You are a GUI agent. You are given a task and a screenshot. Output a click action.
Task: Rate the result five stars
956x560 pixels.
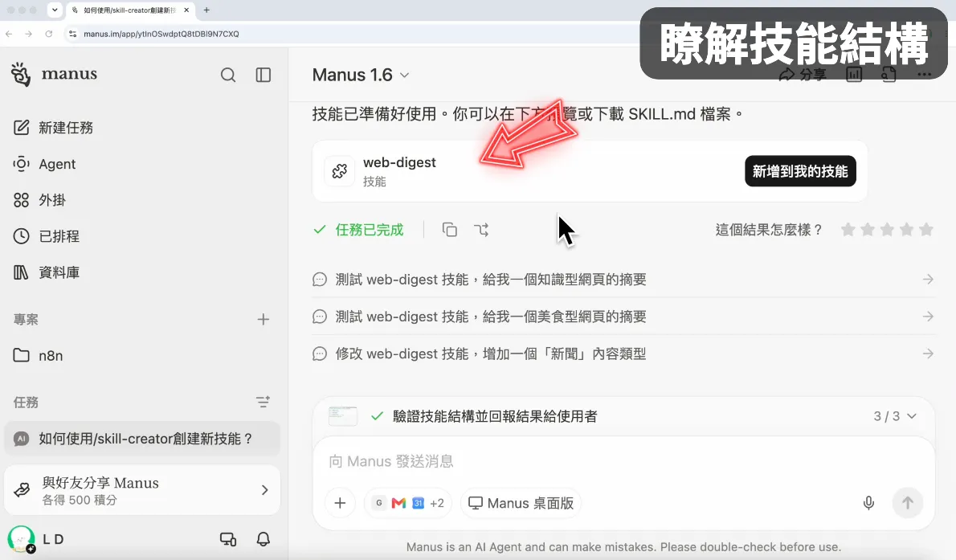pos(926,230)
